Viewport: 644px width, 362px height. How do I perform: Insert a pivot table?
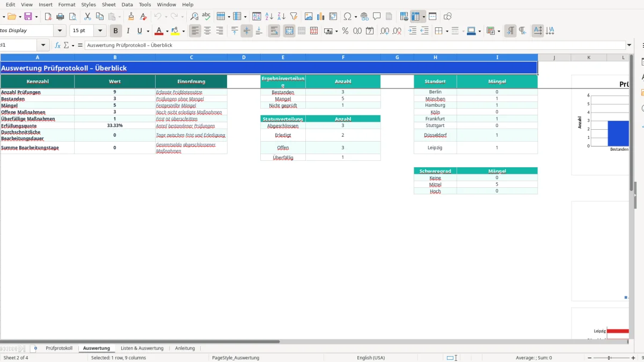pyautogui.click(x=333, y=17)
